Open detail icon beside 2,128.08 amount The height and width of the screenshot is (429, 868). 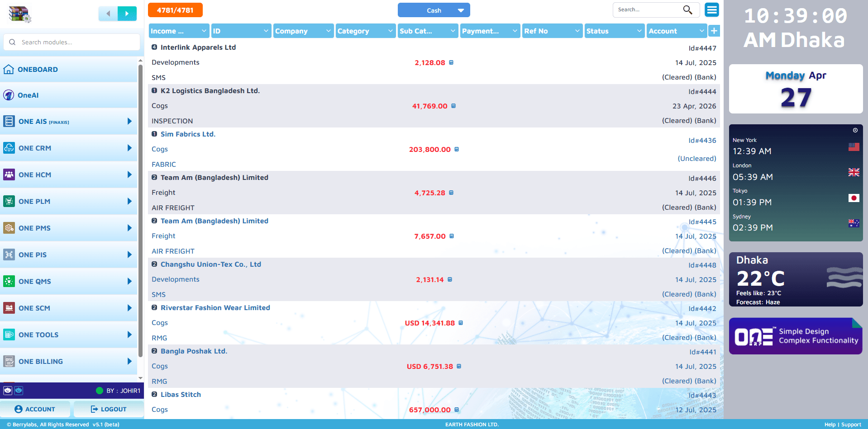tap(451, 62)
